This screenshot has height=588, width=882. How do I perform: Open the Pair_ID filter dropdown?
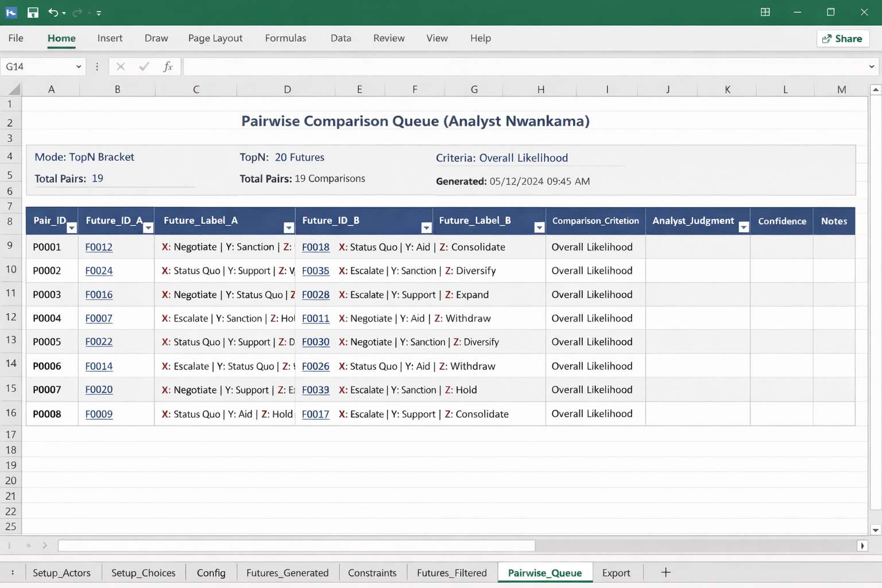click(x=72, y=228)
